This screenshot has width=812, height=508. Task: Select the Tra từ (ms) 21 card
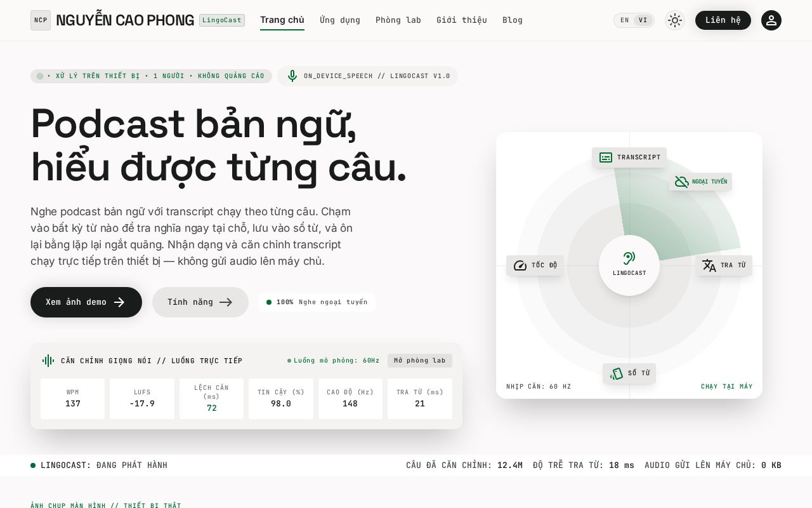click(420, 399)
